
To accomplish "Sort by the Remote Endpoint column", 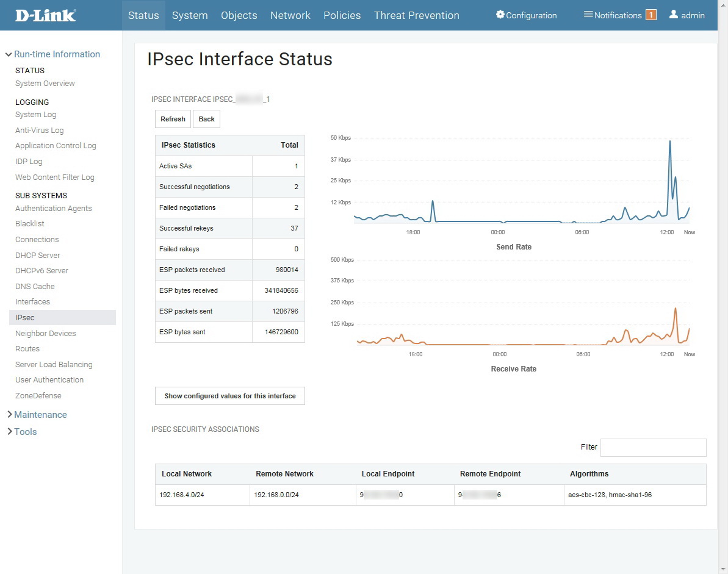I will (490, 474).
